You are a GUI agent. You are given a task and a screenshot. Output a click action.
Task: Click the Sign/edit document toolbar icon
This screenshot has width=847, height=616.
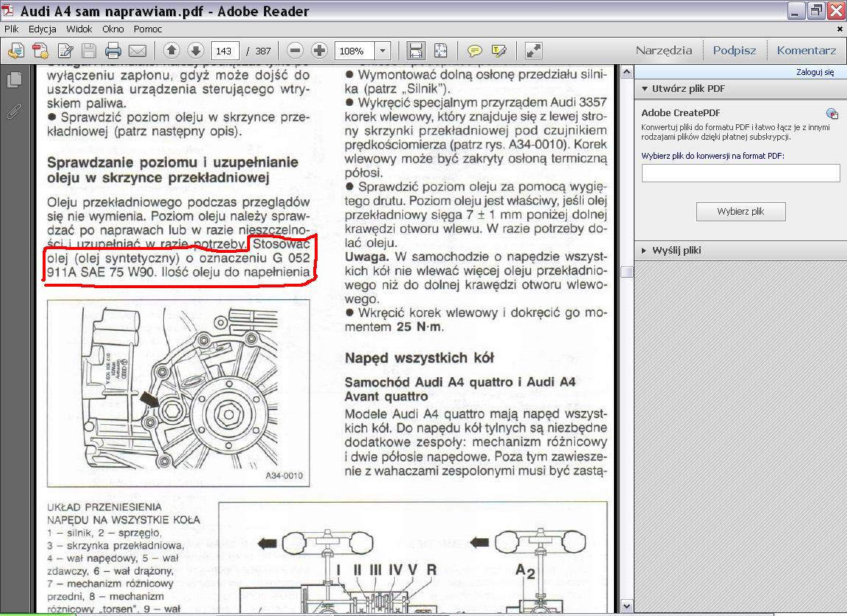coord(65,51)
